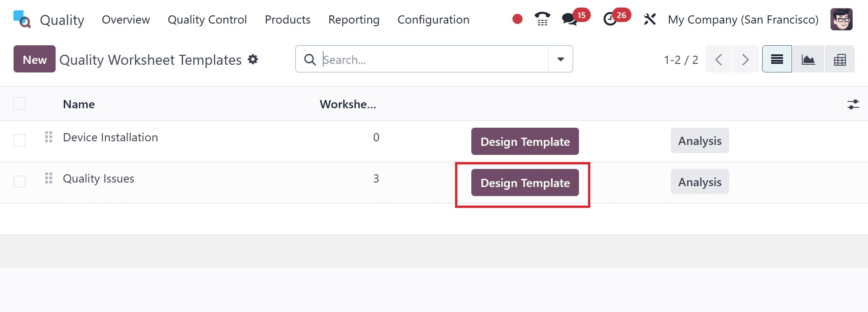Open the Overview menu

click(x=126, y=19)
